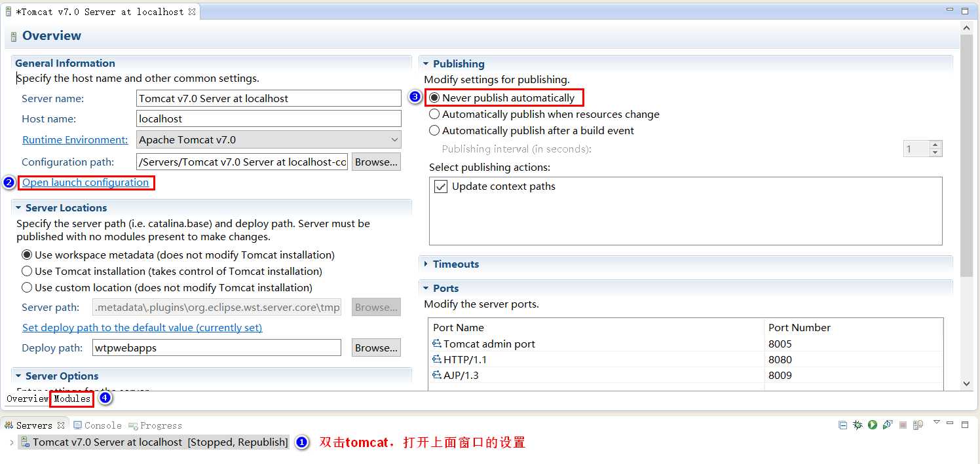Select Tomcat v7.0 Server at localhost row
This screenshot has width=980, height=464.
[x=154, y=442]
